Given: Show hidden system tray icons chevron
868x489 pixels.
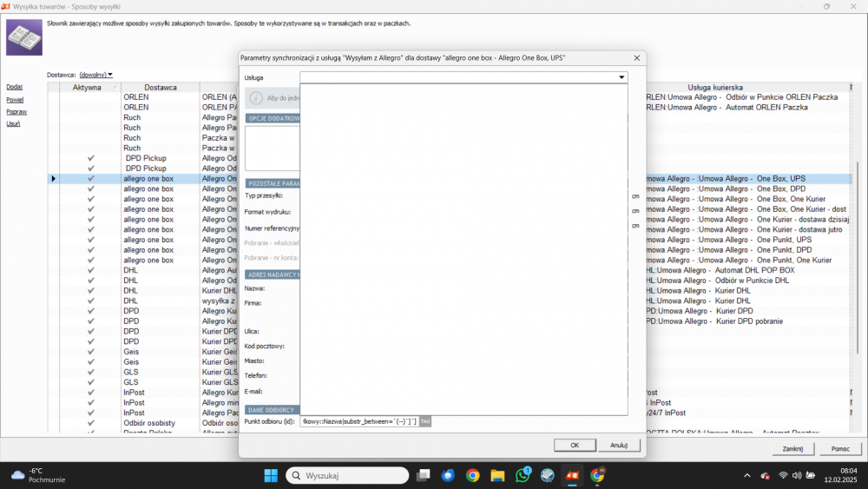Looking at the screenshot, I should pos(747,475).
